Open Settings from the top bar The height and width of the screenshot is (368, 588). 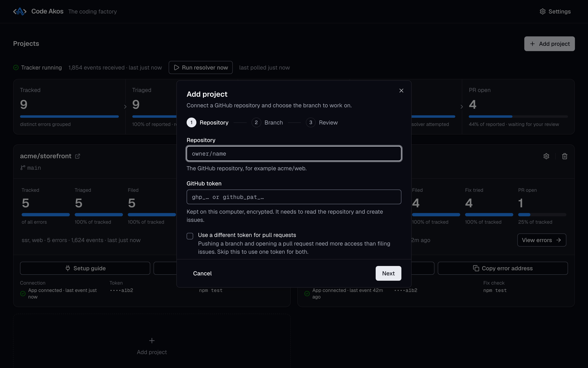(555, 11)
